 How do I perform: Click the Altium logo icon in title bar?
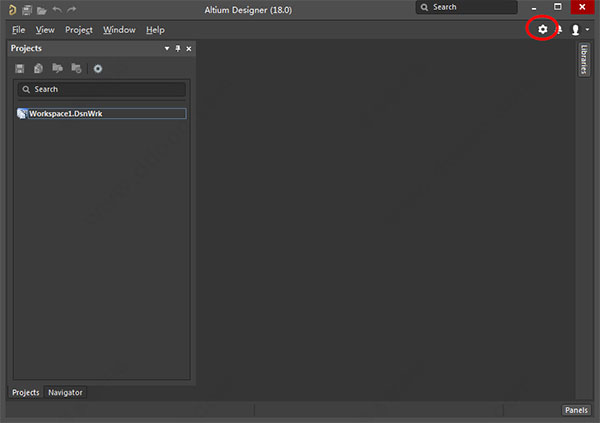pos(12,10)
